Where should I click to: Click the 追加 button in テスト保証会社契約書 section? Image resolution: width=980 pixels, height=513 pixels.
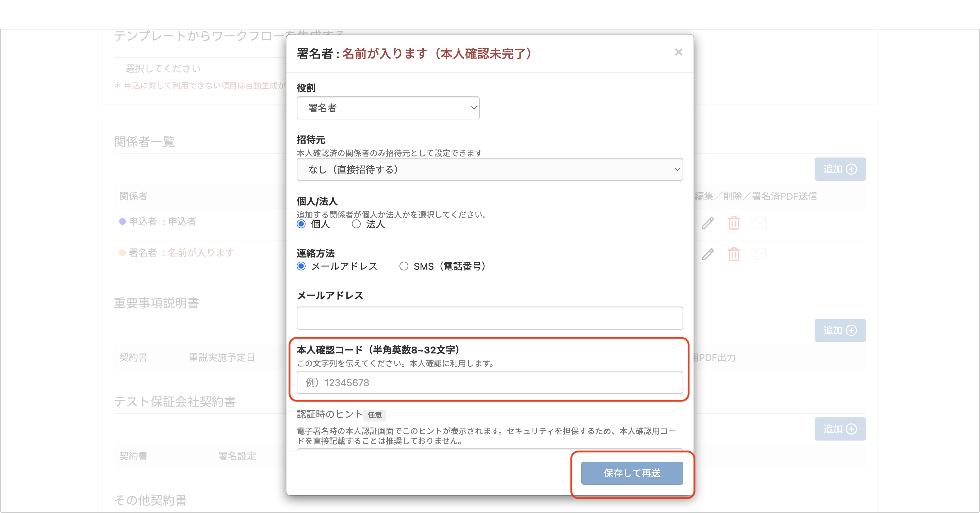[x=840, y=429]
